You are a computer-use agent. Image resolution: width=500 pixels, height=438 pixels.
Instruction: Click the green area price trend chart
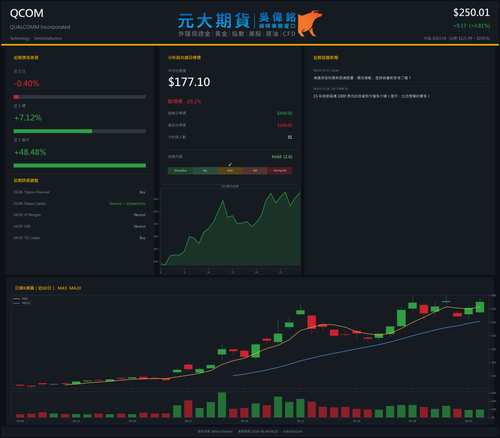230,229
